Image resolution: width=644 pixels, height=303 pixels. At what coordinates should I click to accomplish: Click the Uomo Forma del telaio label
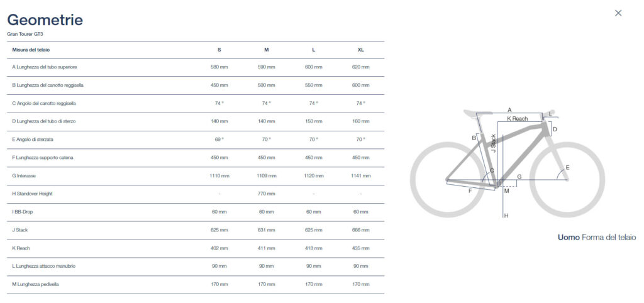point(597,238)
